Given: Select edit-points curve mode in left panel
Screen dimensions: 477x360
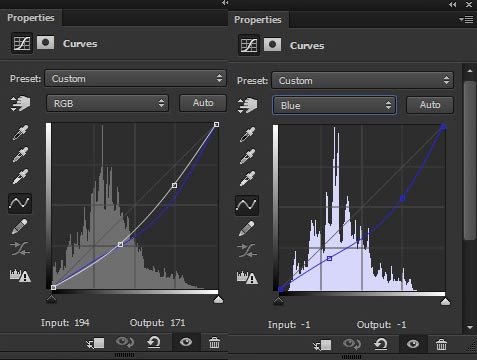Looking at the screenshot, I should pos(20,203).
